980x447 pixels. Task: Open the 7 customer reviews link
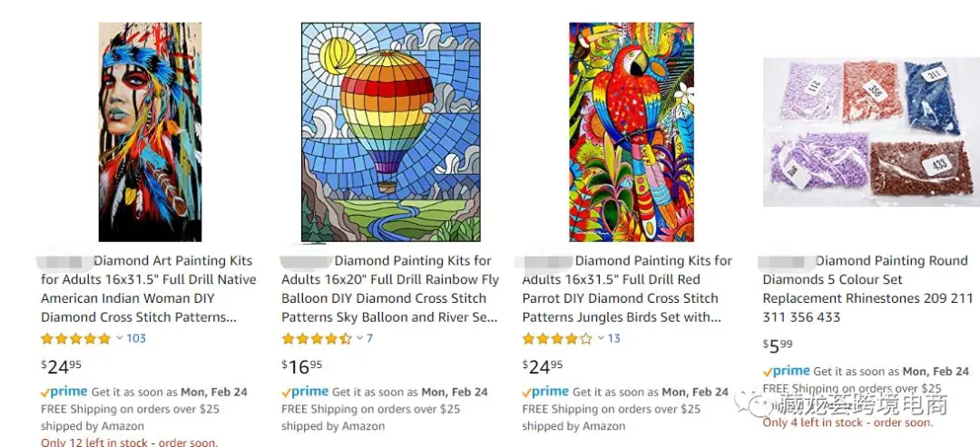coord(369,338)
